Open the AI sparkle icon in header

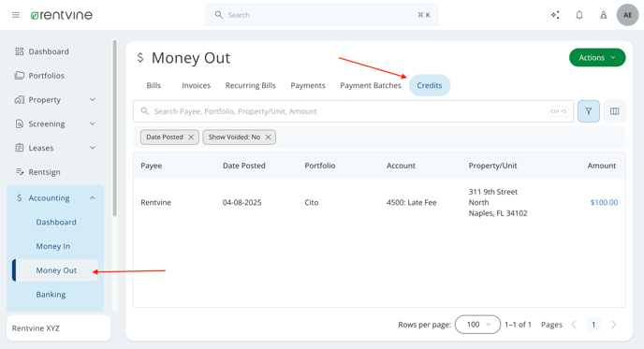pos(555,15)
